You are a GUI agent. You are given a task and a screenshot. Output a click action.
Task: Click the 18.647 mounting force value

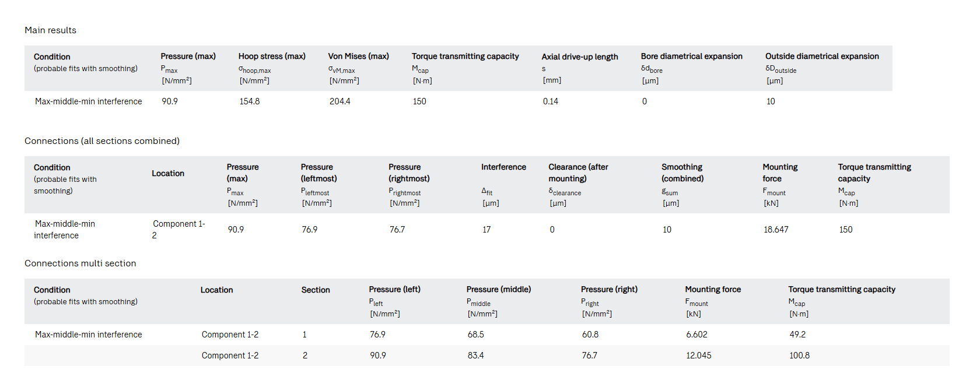pos(776,230)
